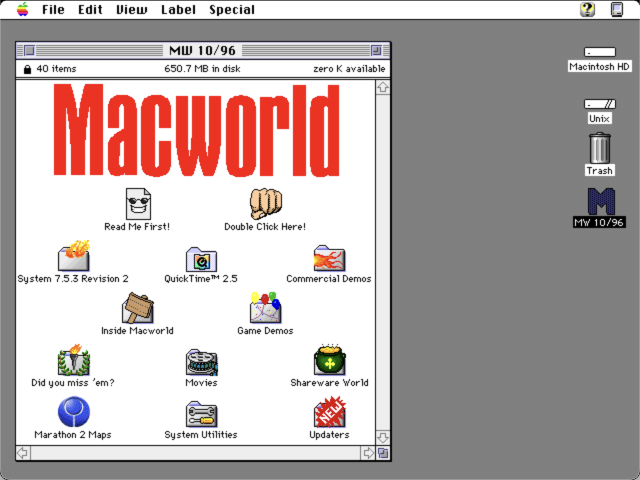This screenshot has height=480, width=640.
Task: Open the Application menu icon
Action: pos(617,9)
